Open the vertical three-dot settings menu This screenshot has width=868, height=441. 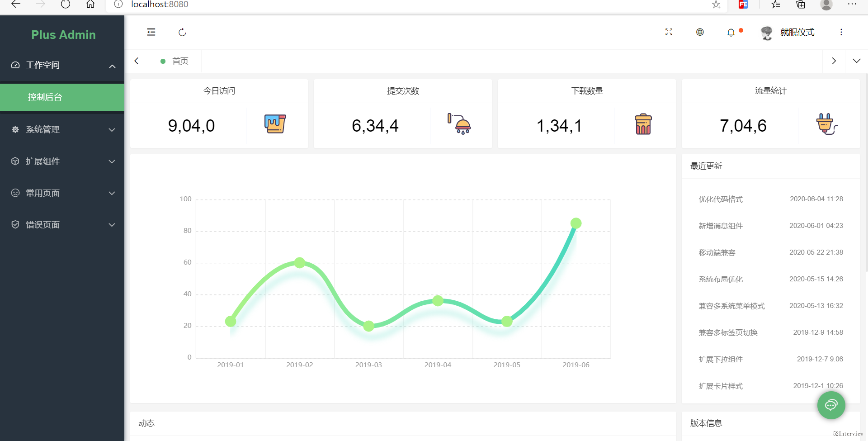click(x=841, y=32)
